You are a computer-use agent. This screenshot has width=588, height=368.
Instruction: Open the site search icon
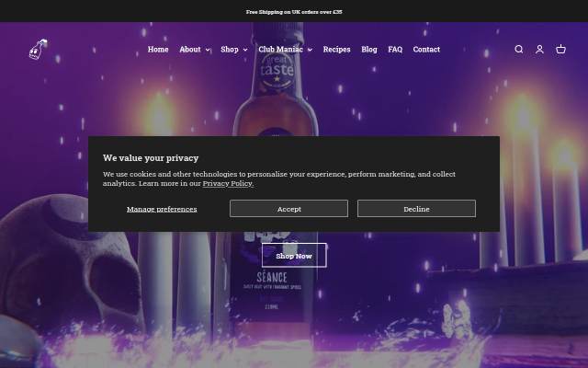point(518,49)
